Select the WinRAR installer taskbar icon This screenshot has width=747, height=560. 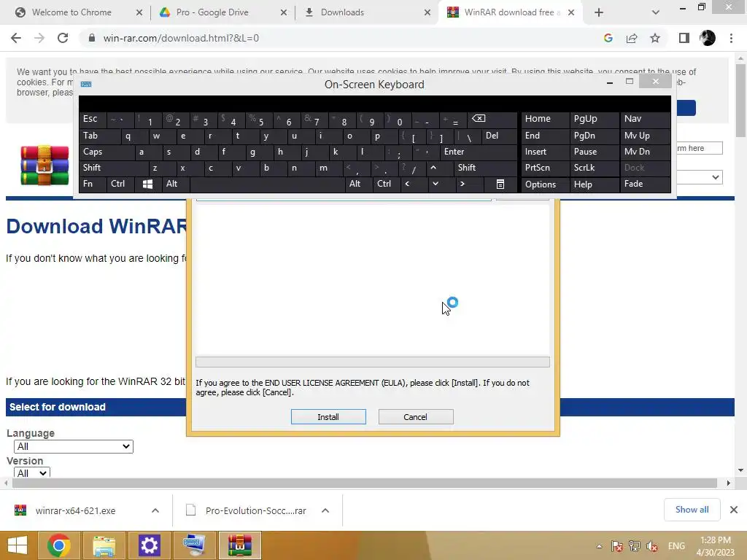[239, 545]
